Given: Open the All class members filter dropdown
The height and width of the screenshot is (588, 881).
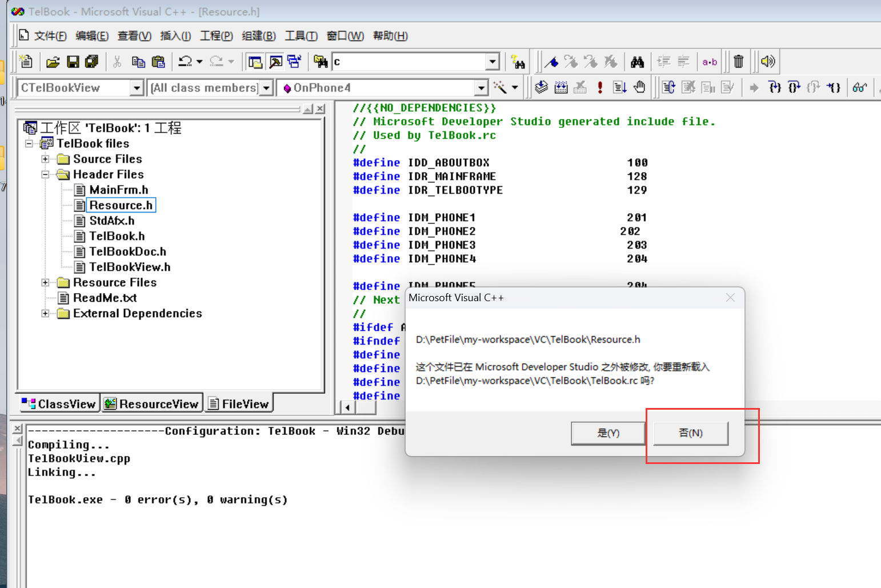Looking at the screenshot, I should pyautogui.click(x=266, y=88).
